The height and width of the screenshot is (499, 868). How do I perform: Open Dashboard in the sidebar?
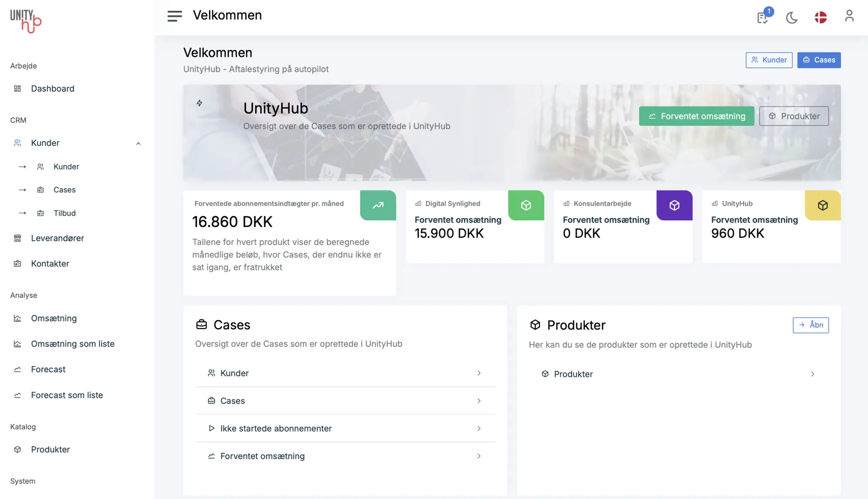[52, 89]
